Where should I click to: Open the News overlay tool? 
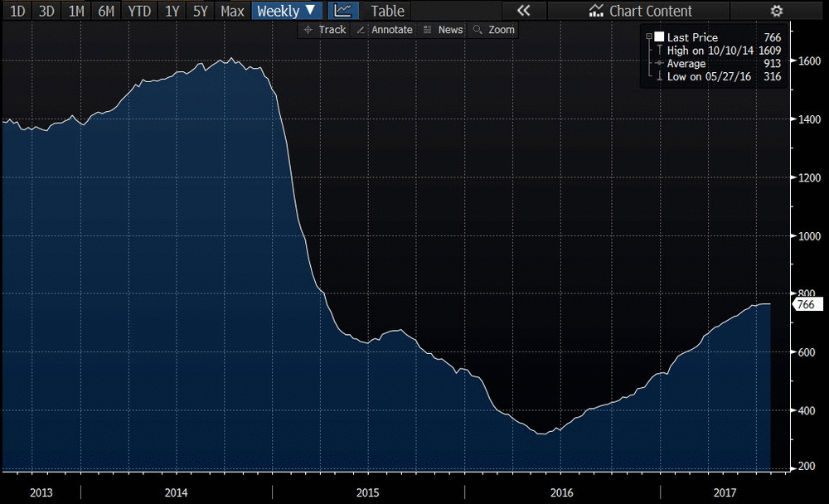(x=443, y=30)
